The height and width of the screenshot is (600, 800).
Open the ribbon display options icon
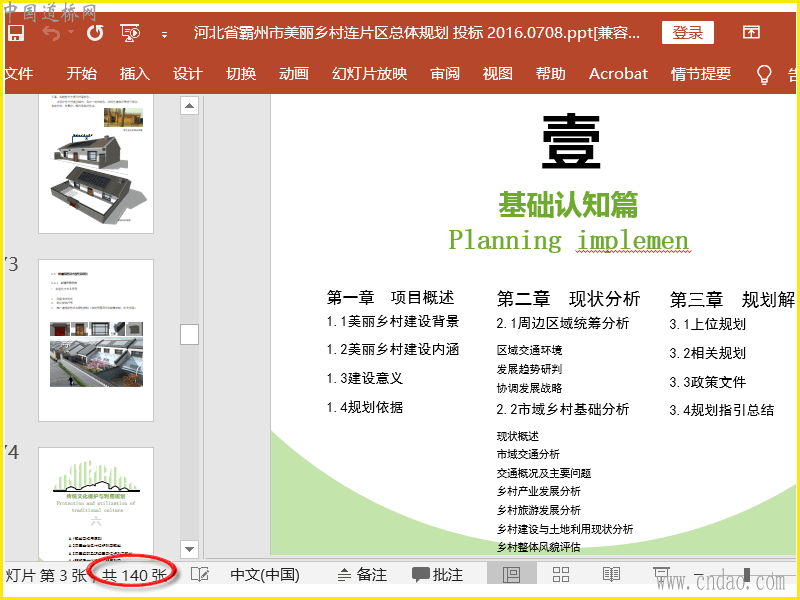point(751,33)
